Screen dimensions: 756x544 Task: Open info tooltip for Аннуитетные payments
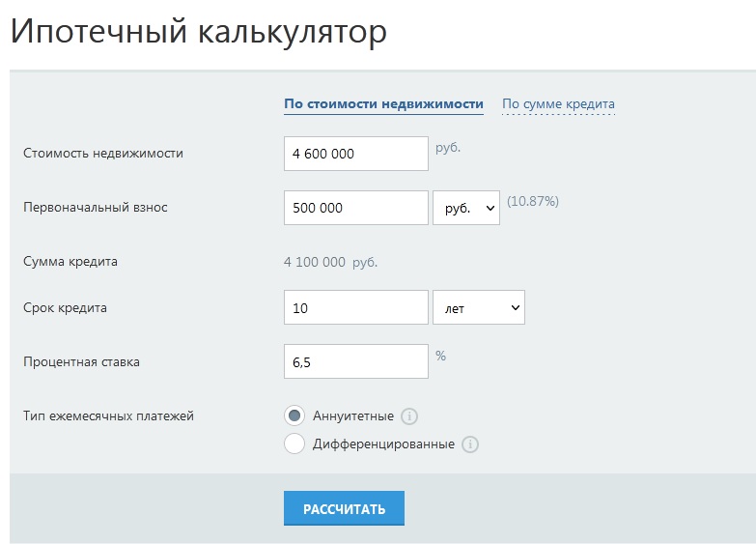click(x=408, y=416)
